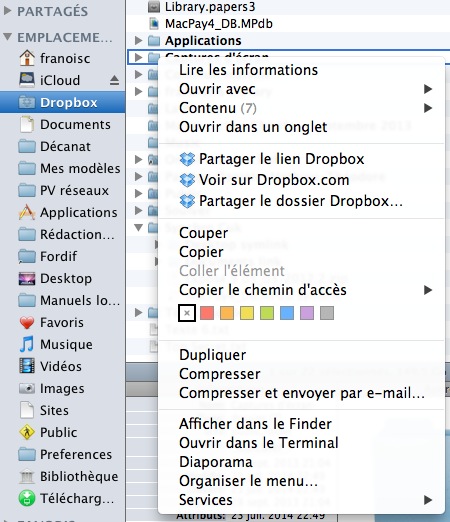Click Partager le dossier Dropbox… entry
Screen dimensions: 450x522
(x=302, y=201)
